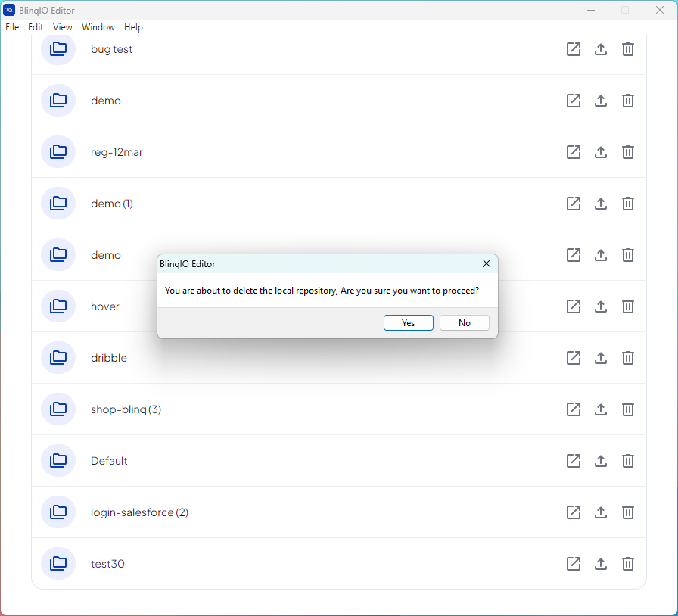Cancel deletion with No button
Image resolution: width=678 pixels, height=616 pixels.
pos(465,323)
